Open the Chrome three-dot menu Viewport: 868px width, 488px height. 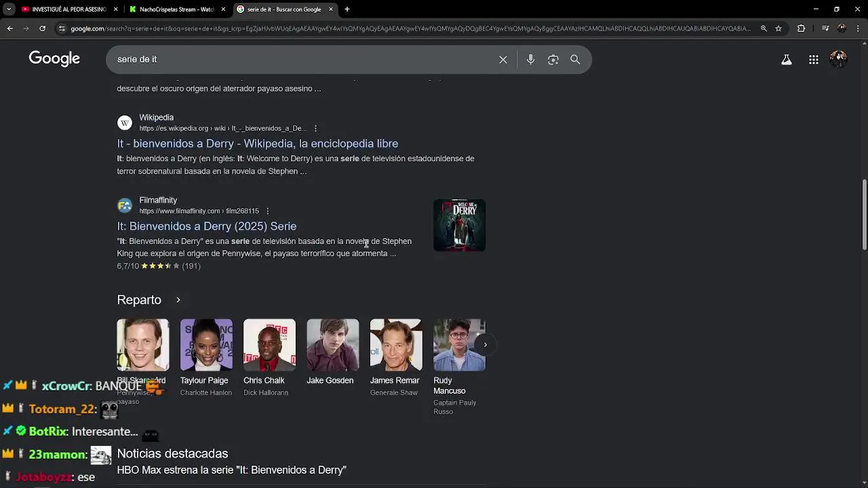859,28
